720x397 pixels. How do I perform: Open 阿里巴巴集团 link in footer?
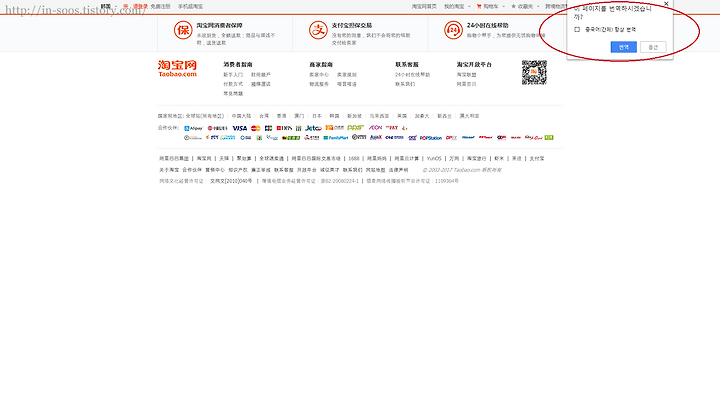pyautogui.click(x=174, y=158)
